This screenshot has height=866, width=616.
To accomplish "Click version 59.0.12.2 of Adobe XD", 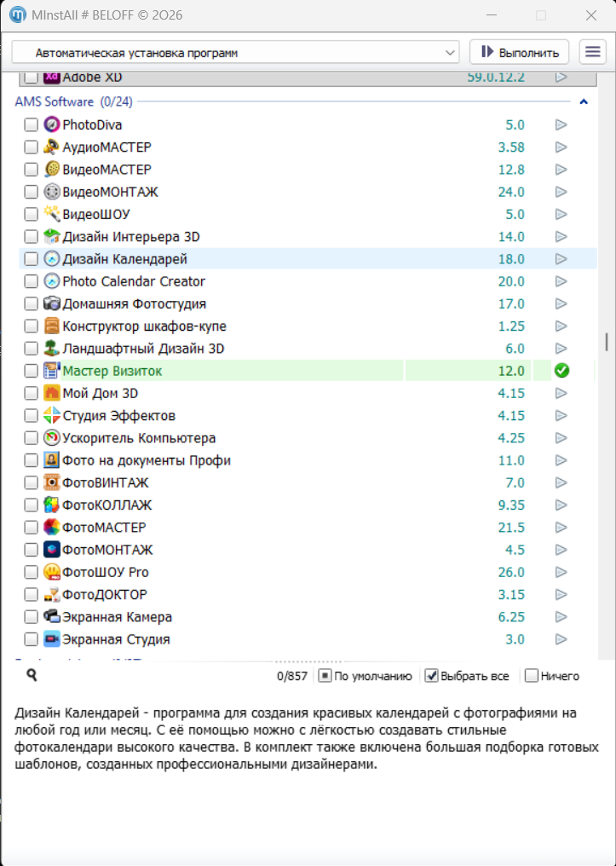I will point(496,78).
